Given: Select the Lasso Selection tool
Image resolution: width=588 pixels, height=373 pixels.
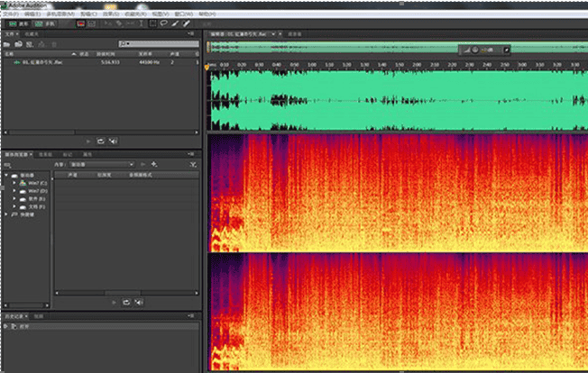Looking at the screenshot, I should [x=162, y=23].
